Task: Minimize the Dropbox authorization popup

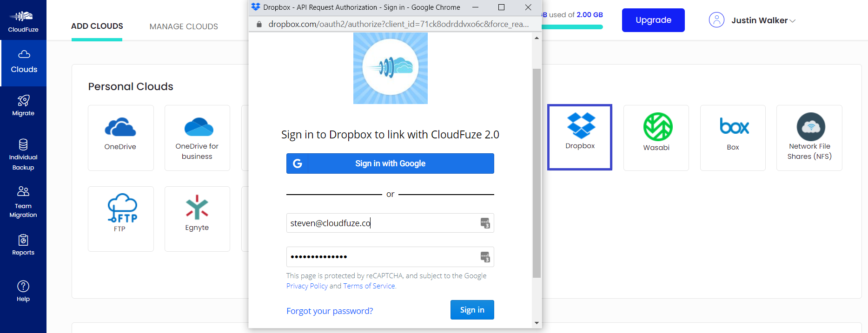Action: 475,7
